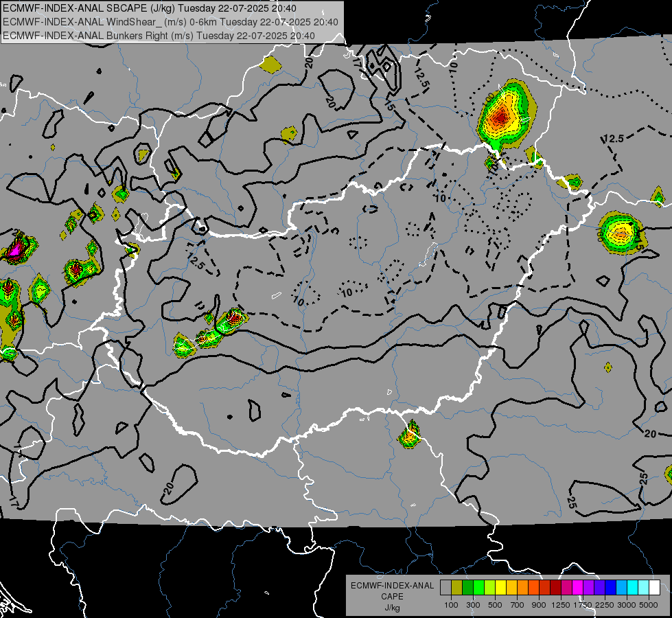Pick the gray legend swatch

click(x=445, y=588)
